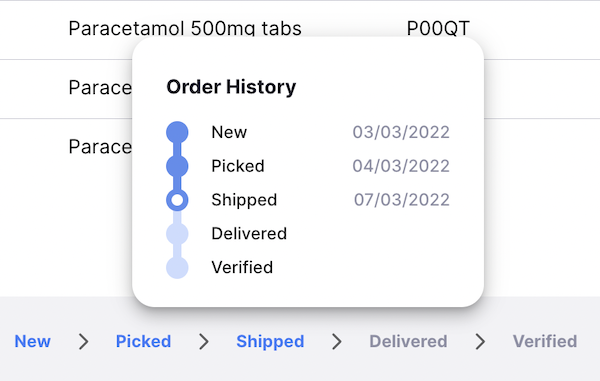Click chevron arrow between Shipped and Delivered
Viewport: 600px width, 381px height.
337,341
